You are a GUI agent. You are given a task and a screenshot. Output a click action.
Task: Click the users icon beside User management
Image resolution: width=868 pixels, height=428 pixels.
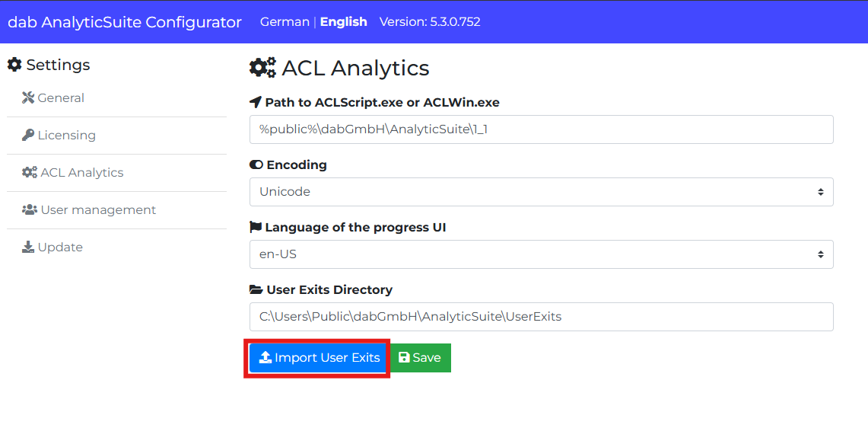tap(30, 209)
